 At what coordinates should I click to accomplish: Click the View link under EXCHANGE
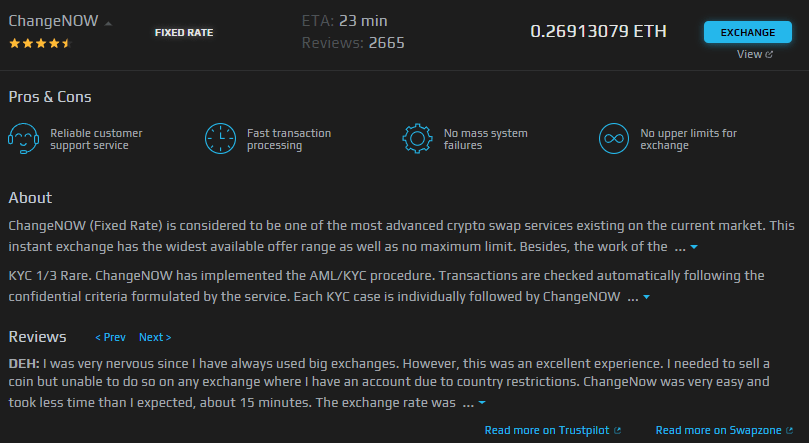tap(749, 54)
